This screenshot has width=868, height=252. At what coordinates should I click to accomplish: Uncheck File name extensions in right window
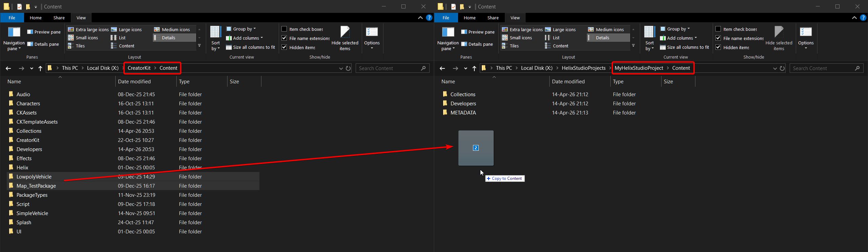click(718, 38)
